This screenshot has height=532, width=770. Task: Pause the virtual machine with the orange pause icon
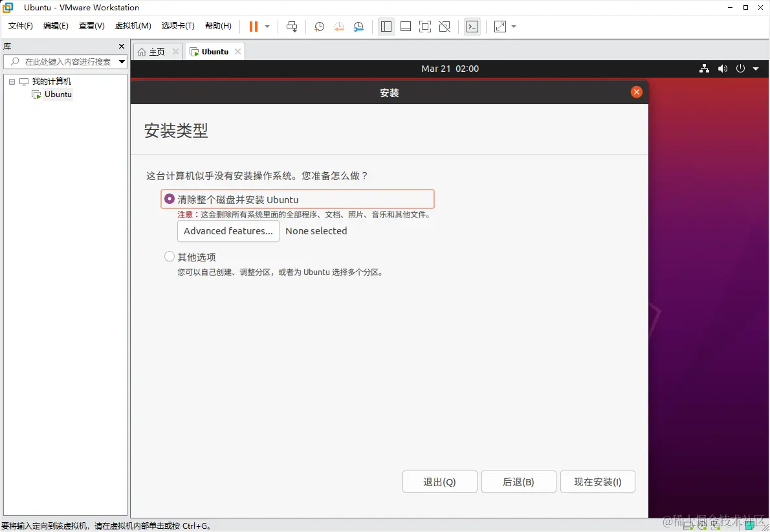[254, 27]
